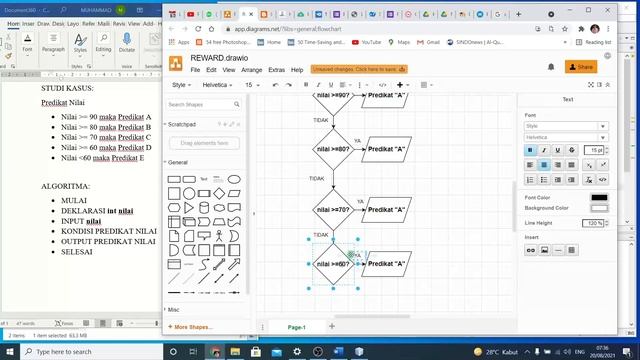This screenshot has width=640, height=360.
Task: Toggle Italic in the Text panel
Action: coord(544,150)
